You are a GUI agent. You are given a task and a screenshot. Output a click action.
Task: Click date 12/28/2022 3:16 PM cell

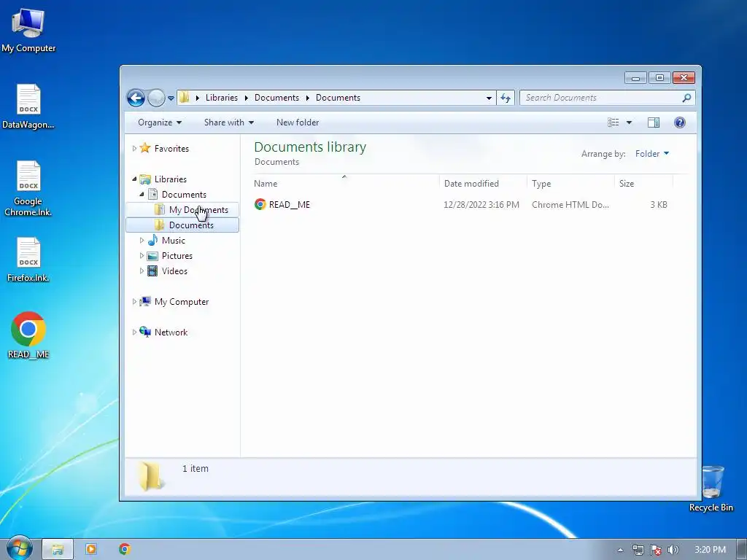[x=481, y=205]
